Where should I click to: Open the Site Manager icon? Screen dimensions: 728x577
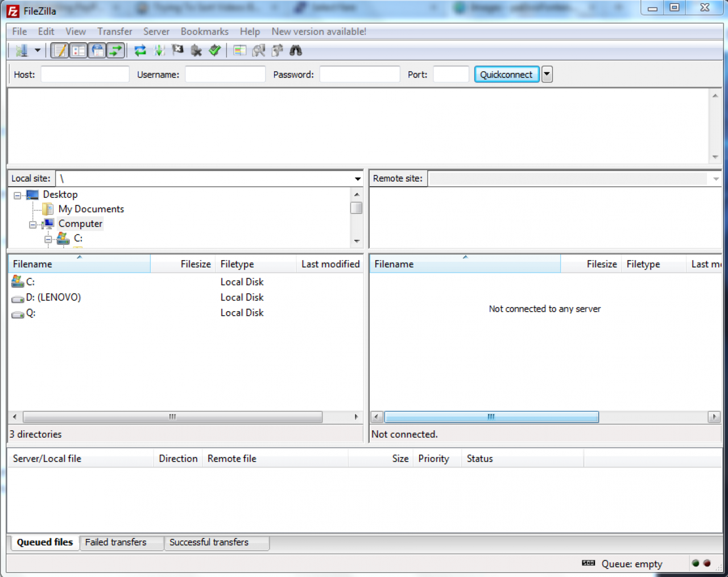point(22,51)
